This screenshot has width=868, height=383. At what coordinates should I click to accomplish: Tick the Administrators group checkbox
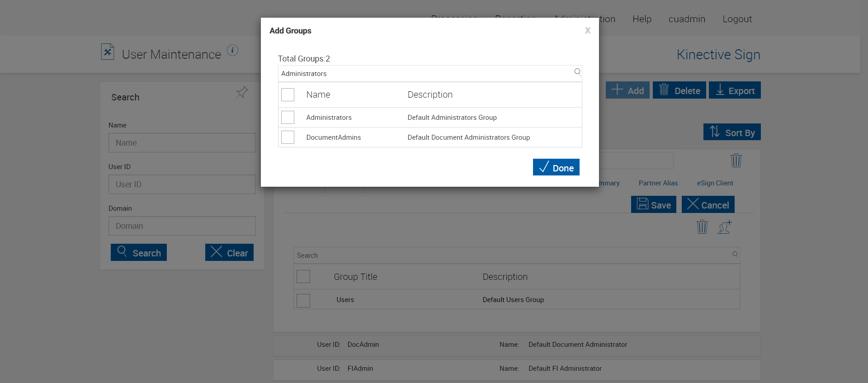pos(288,118)
